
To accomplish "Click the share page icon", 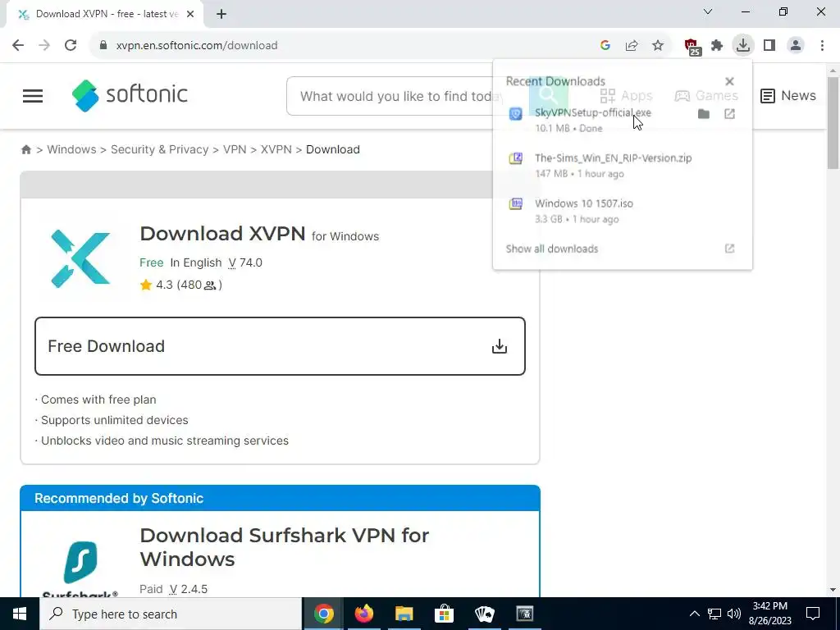I will [632, 46].
